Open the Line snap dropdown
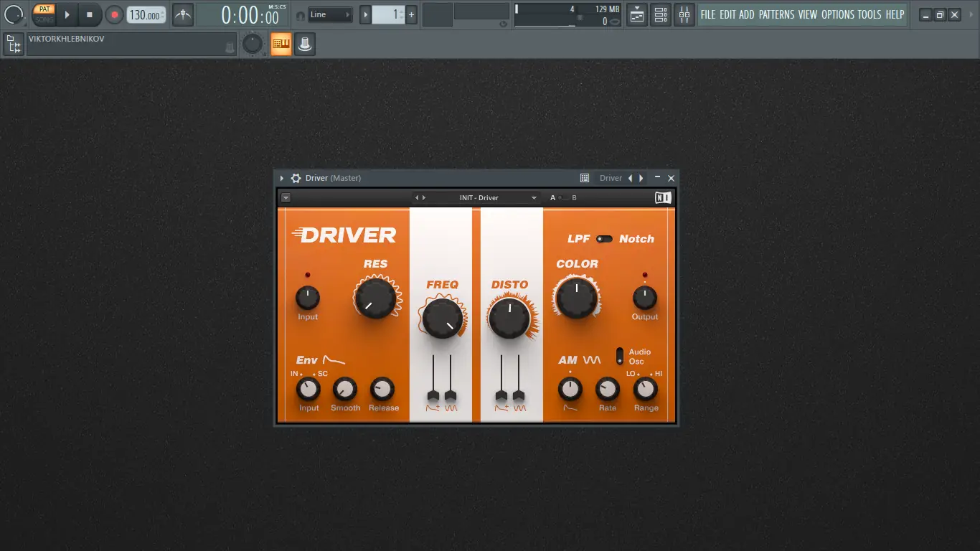980x551 pixels. click(x=330, y=14)
